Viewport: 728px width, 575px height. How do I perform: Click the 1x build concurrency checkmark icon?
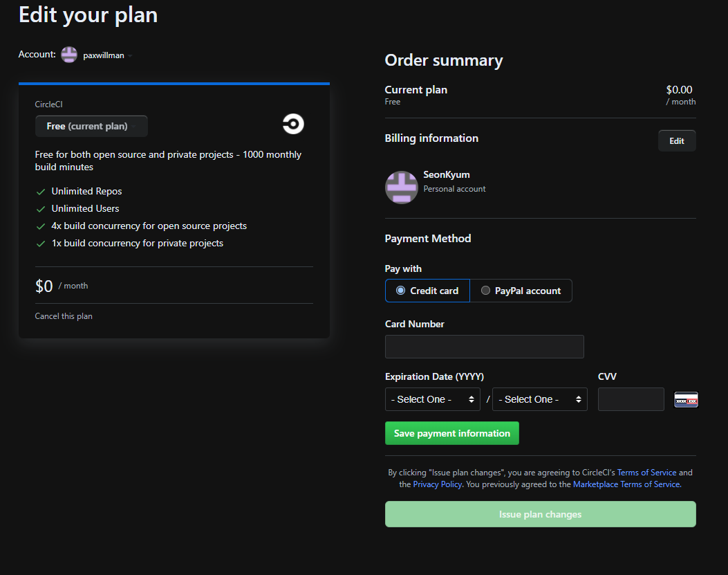41,244
